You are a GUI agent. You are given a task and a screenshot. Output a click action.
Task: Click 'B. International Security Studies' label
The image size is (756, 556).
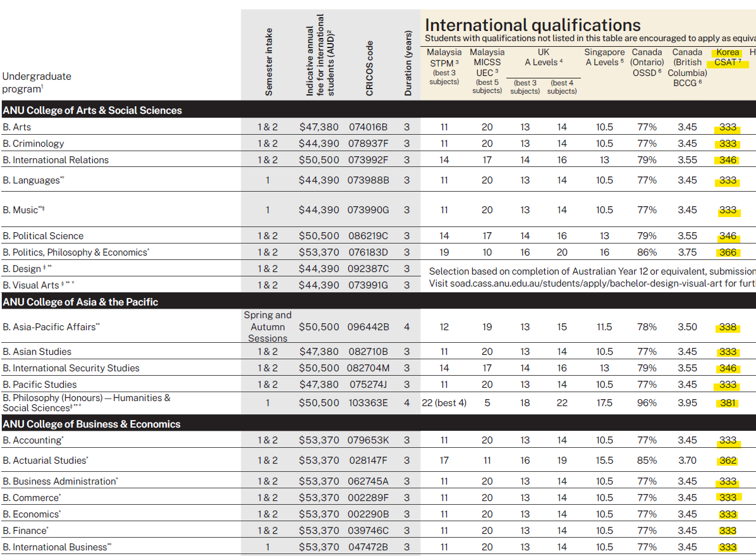(71, 368)
